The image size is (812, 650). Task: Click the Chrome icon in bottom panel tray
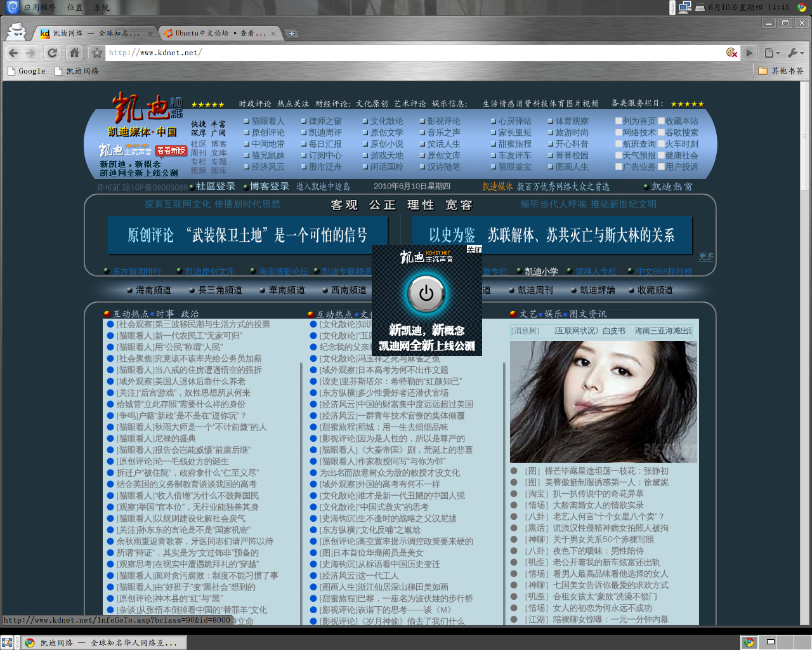pyautogui.click(x=749, y=642)
